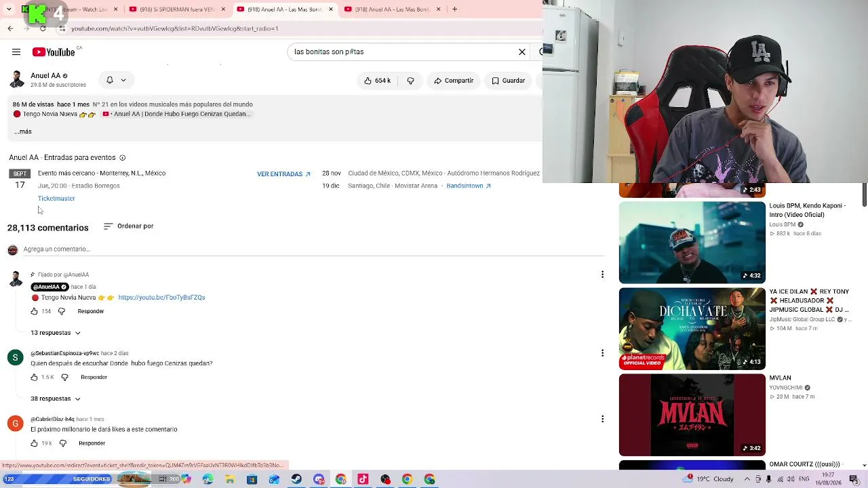The image size is (868, 488).
Task: Focus the 'Agrega un comentario...' field
Action: (x=313, y=249)
